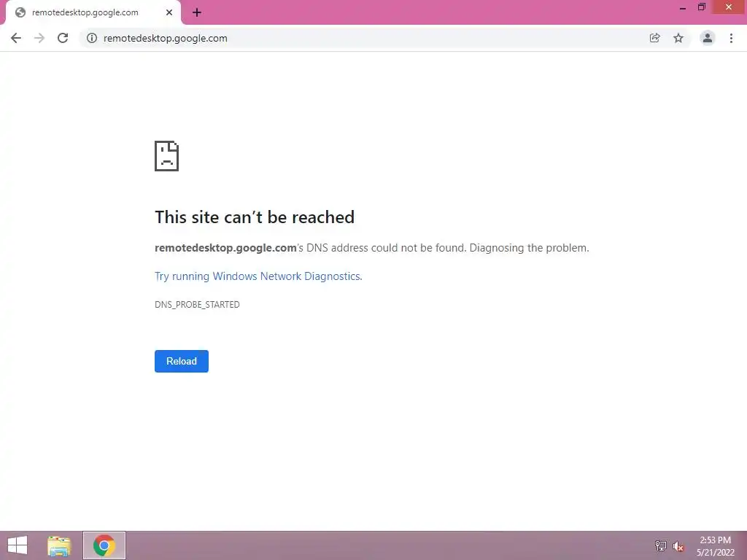Select the remotedesktop.google.com tab
Viewport: 747px width, 560px height.
93,12
